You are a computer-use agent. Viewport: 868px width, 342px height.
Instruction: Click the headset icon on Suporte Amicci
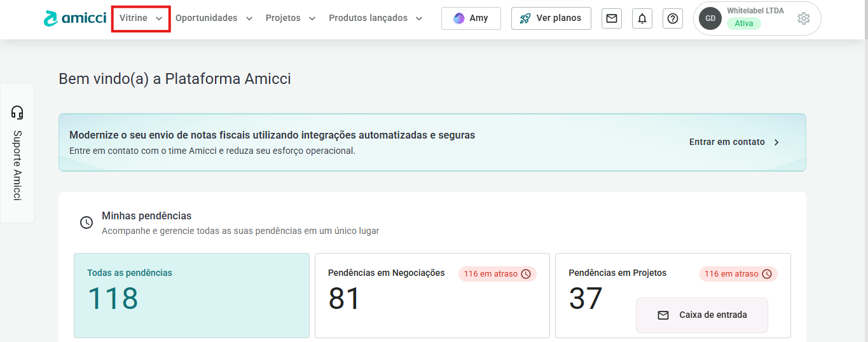coord(17,113)
